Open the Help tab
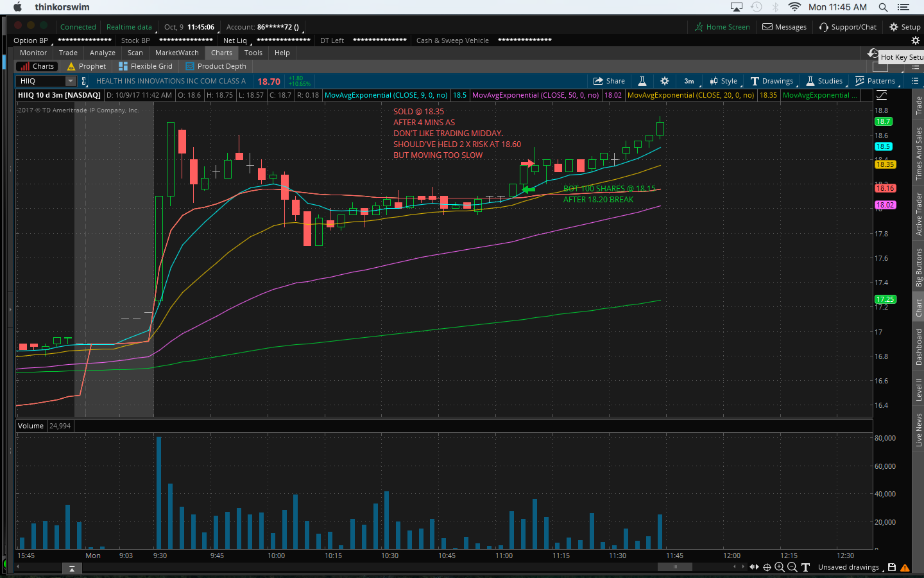 tap(282, 53)
